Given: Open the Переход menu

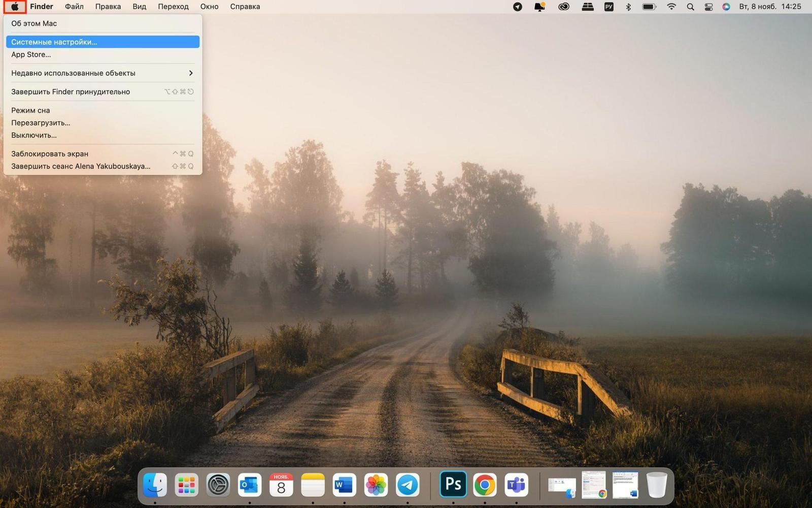Looking at the screenshot, I should [x=173, y=7].
